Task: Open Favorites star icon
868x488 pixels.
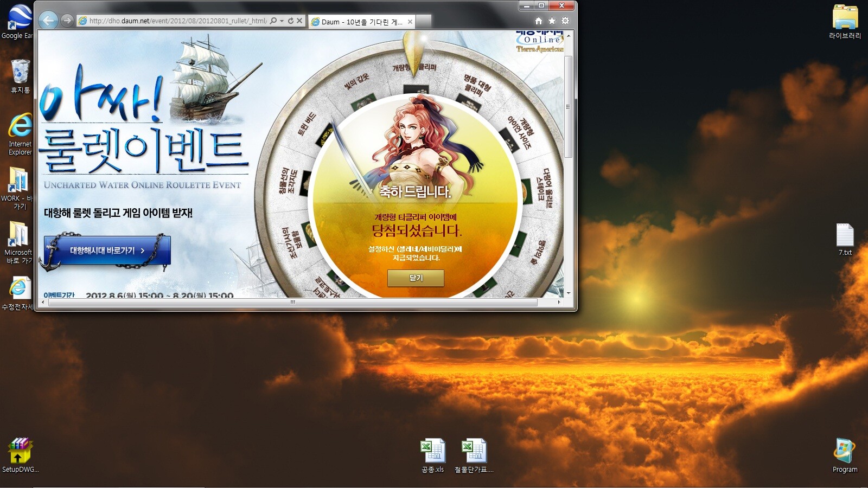Action: coord(552,21)
